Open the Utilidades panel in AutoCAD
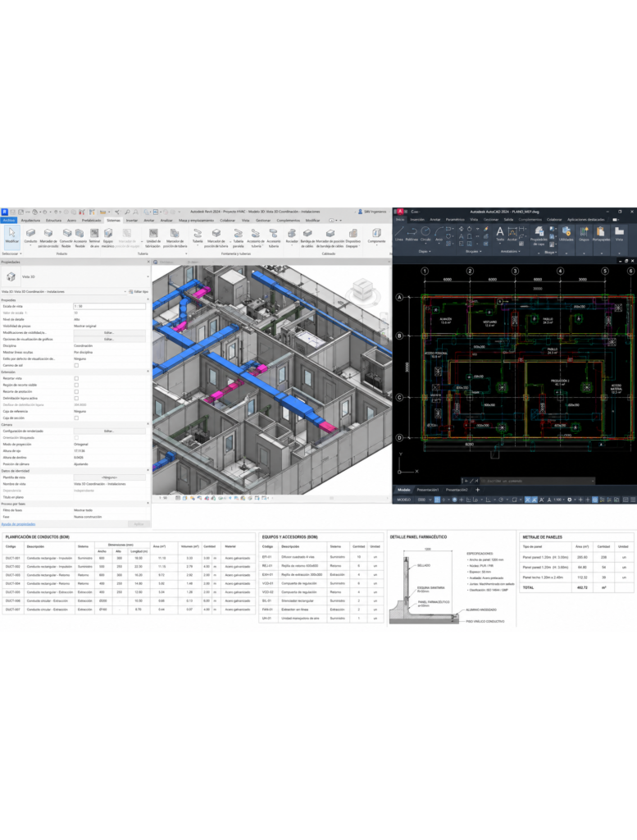 pyautogui.click(x=566, y=234)
